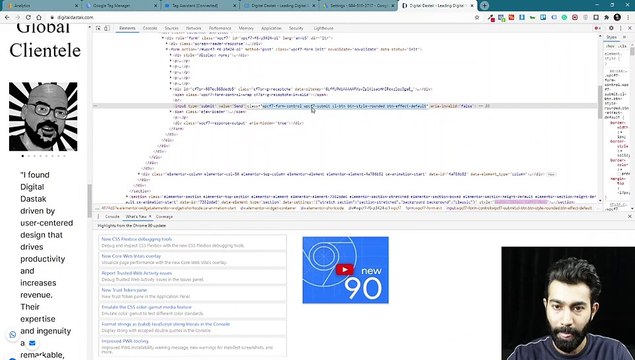Select the Styles pane tab

tap(612, 37)
